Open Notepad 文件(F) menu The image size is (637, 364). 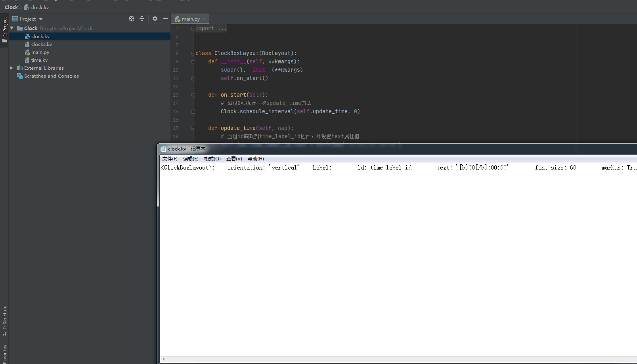(x=170, y=159)
